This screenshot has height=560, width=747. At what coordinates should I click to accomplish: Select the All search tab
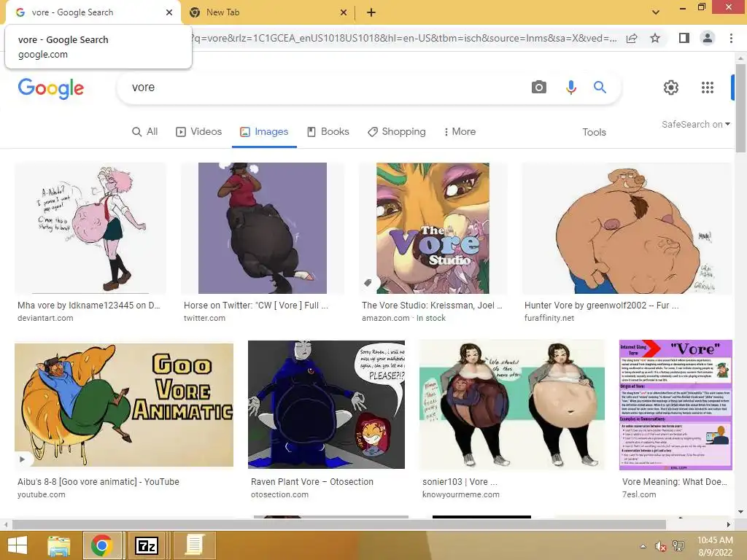[x=145, y=131]
